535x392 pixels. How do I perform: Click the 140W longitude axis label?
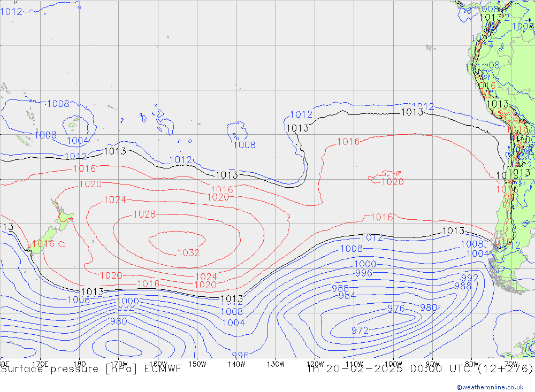(x=236, y=364)
